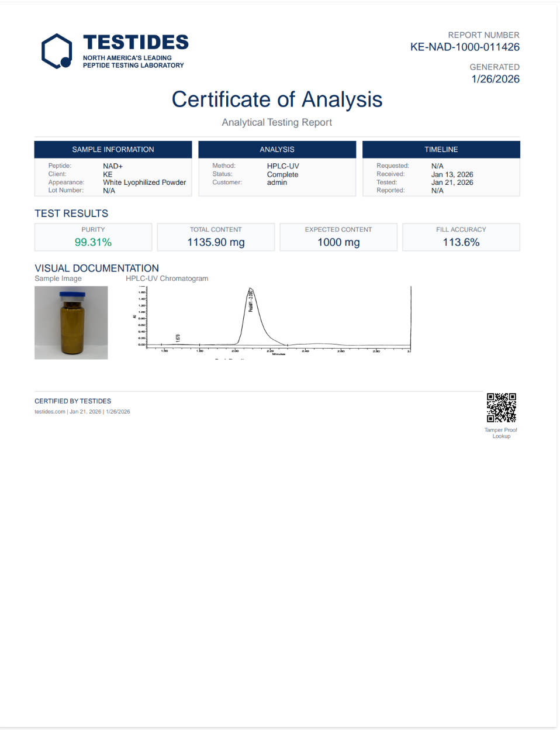Click the Certificate of Analysis title
This screenshot has height=730, width=560.
click(277, 99)
